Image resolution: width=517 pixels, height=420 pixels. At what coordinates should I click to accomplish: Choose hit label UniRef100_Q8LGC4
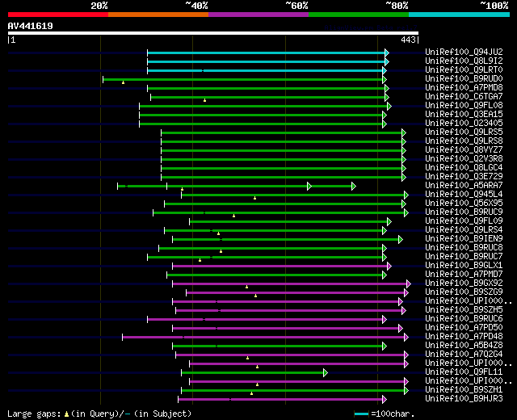464,168
